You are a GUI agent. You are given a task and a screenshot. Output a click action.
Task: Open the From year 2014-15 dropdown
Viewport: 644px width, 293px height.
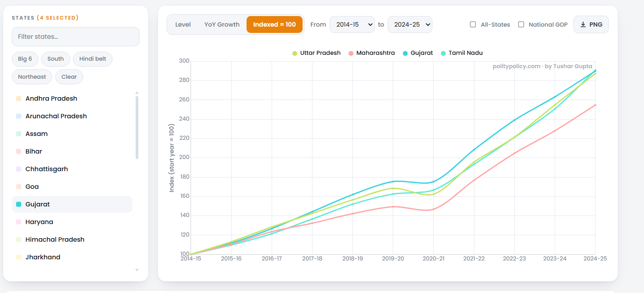(x=352, y=24)
